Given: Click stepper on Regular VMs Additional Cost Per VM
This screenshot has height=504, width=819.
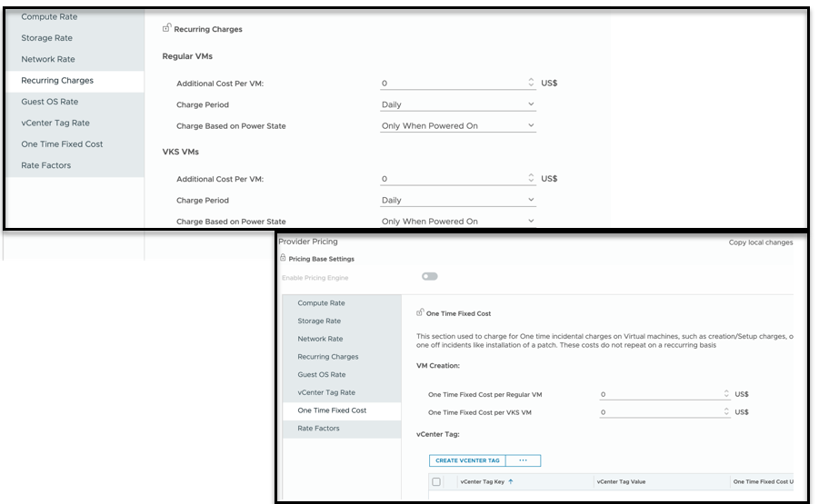Looking at the screenshot, I should pos(531,83).
